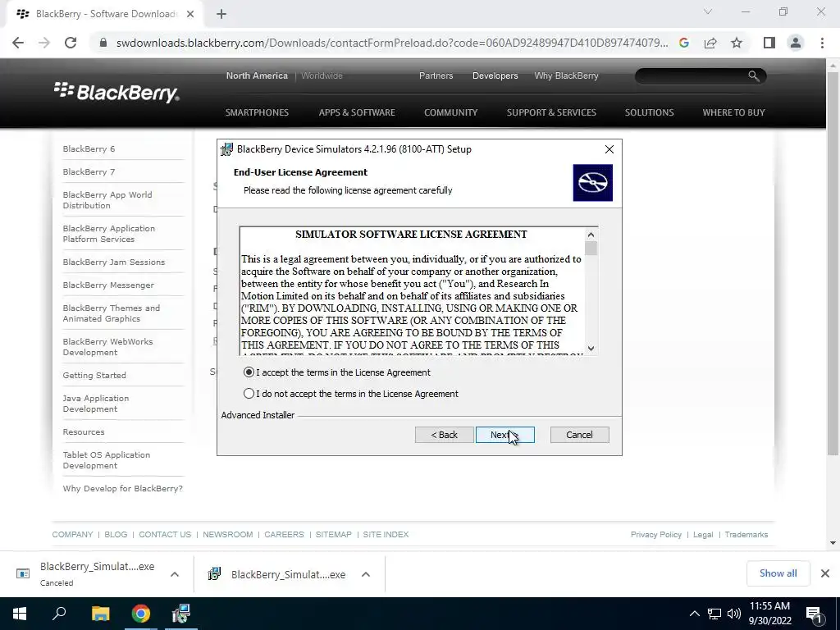Close the downloads bar
The height and width of the screenshot is (630, 840).
click(825, 573)
